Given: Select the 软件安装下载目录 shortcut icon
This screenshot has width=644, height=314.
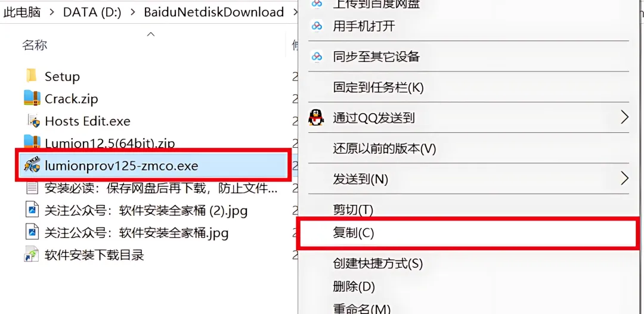Looking at the screenshot, I should (32, 254).
